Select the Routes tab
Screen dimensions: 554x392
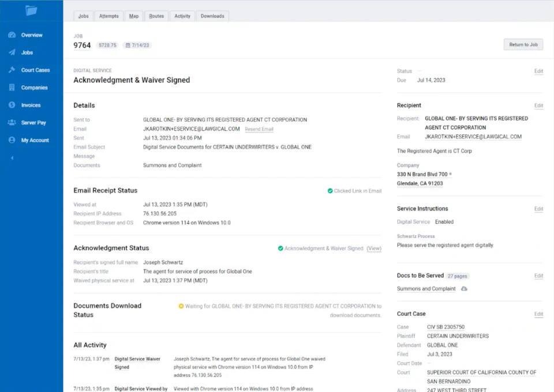point(156,16)
